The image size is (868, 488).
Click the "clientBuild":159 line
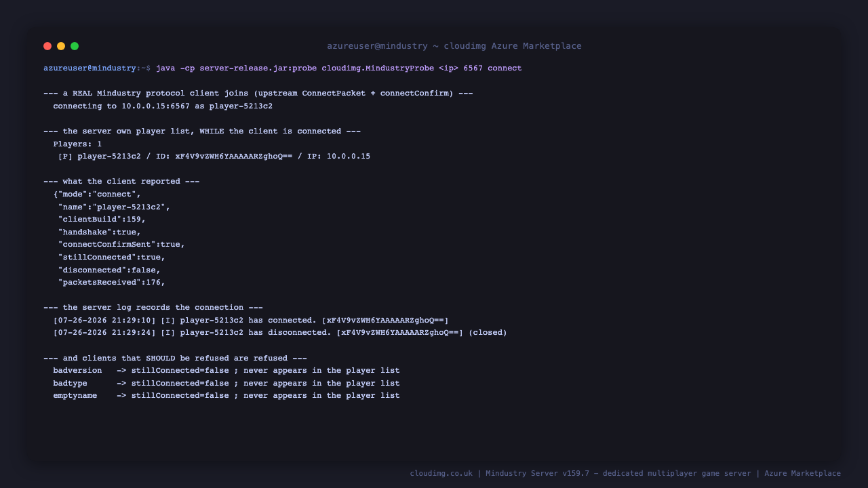point(102,220)
